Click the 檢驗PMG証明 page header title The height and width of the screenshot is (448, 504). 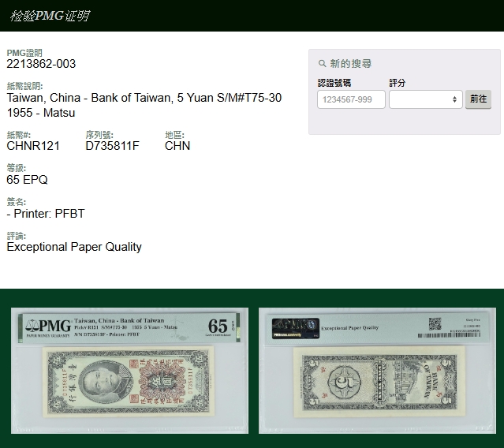tap(49, 16)
